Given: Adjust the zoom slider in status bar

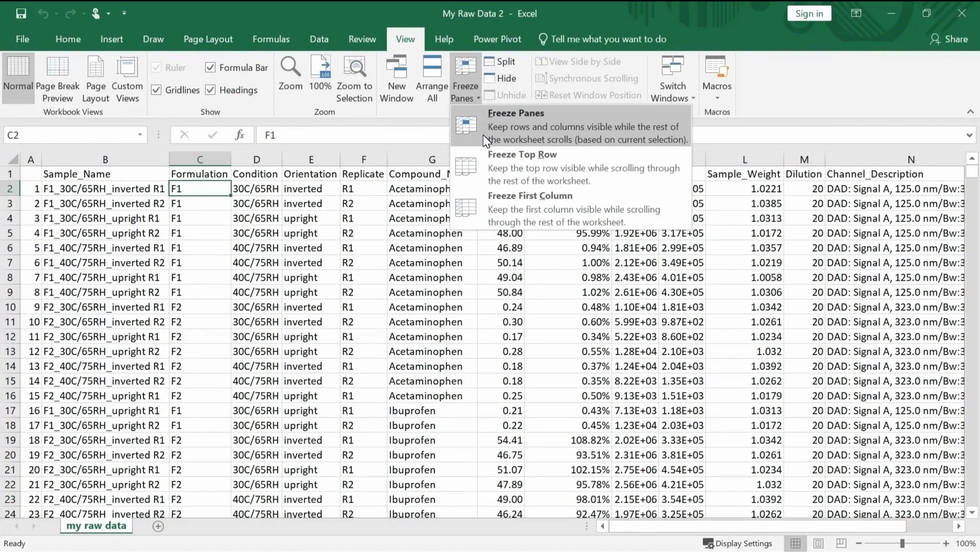Looking at the screenshot, I should tap(902, 543).
